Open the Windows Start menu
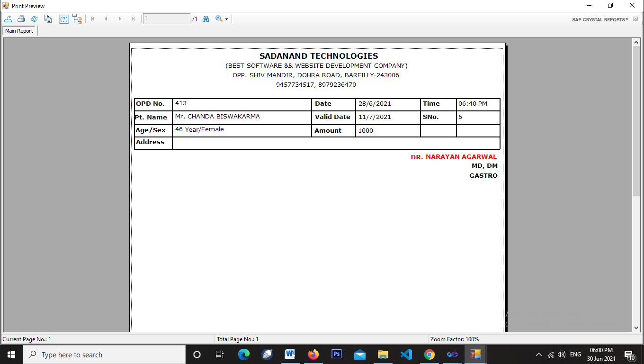This screenshot has height=364, width=644. point(11,355)
